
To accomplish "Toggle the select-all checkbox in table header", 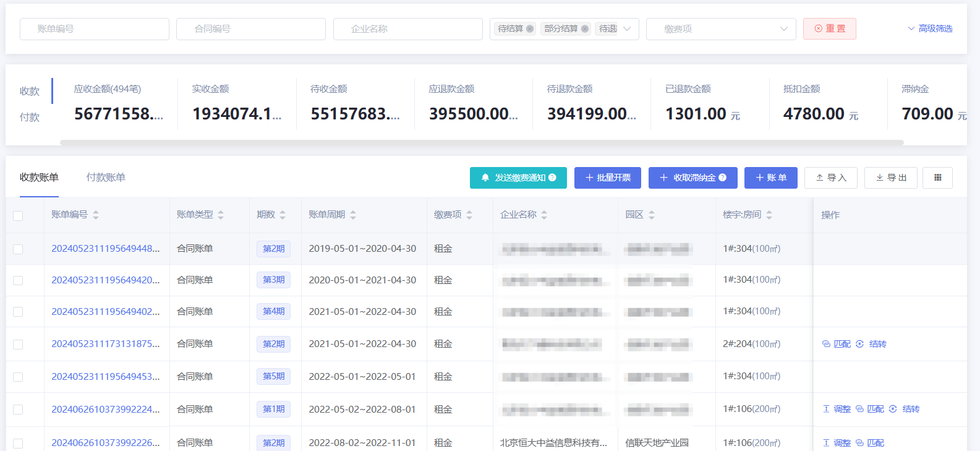I will pos(18,215).
